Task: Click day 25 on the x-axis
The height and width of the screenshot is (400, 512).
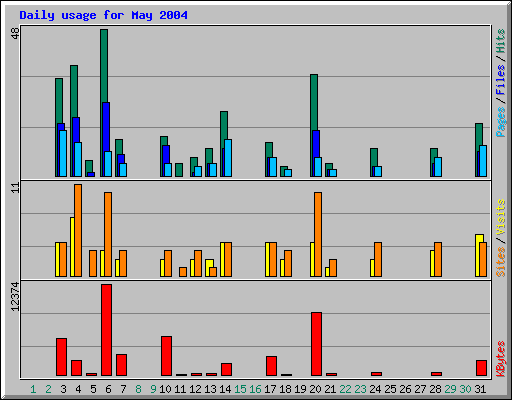Action: pos(390,389)
